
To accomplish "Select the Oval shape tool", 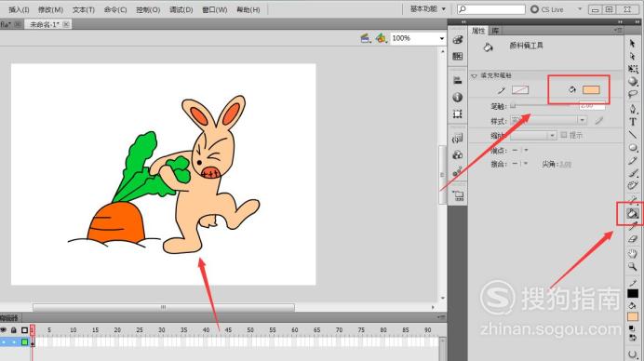I will coord(633,147).
